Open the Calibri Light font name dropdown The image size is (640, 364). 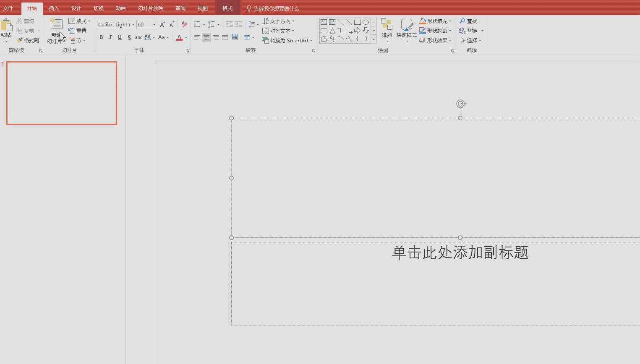(133, 24)
